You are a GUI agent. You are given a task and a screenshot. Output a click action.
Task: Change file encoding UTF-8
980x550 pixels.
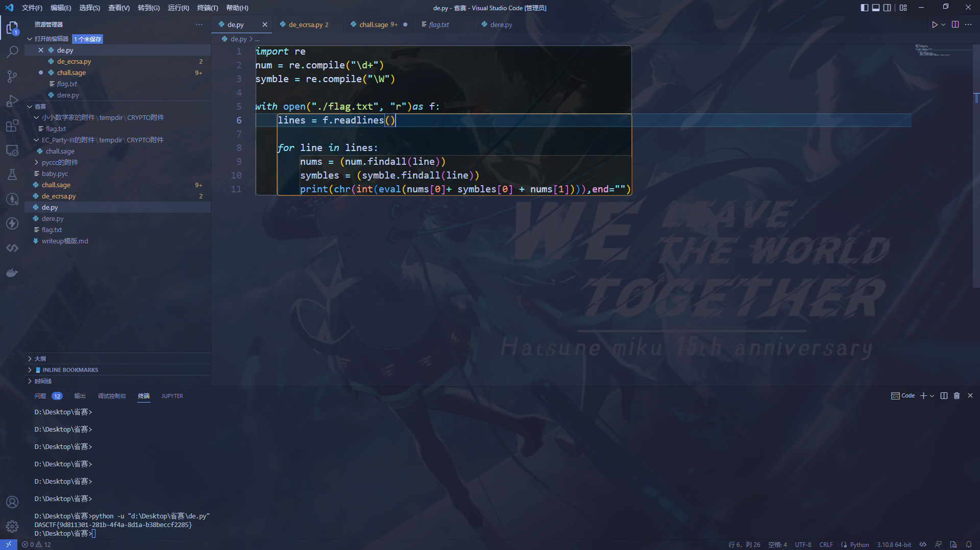(803, 544)
